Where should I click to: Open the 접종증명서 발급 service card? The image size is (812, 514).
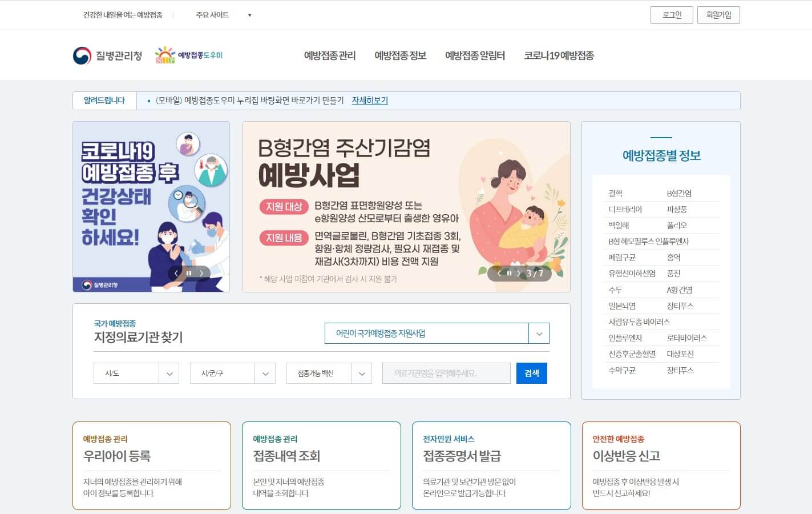tap(491, 456)
